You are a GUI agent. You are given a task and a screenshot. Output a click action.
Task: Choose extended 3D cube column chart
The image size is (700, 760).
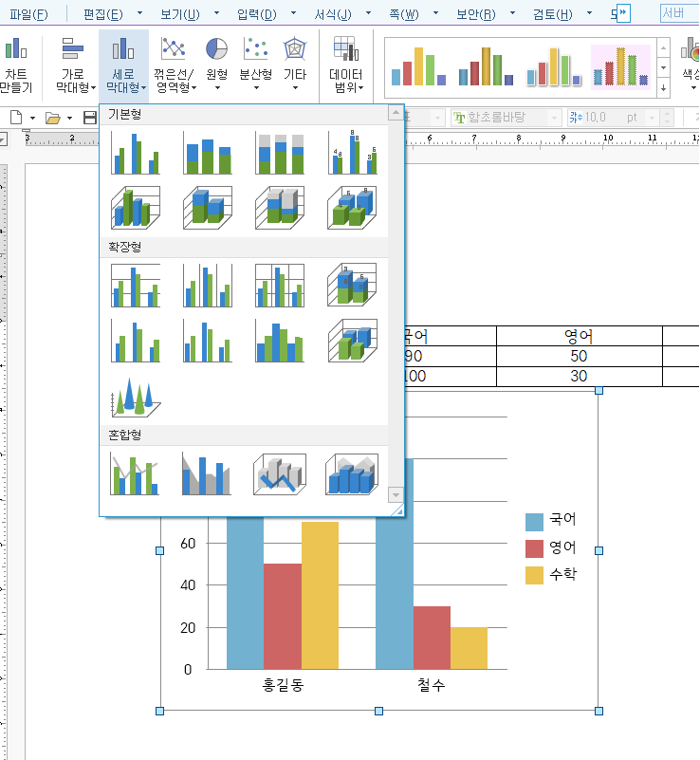352,341
